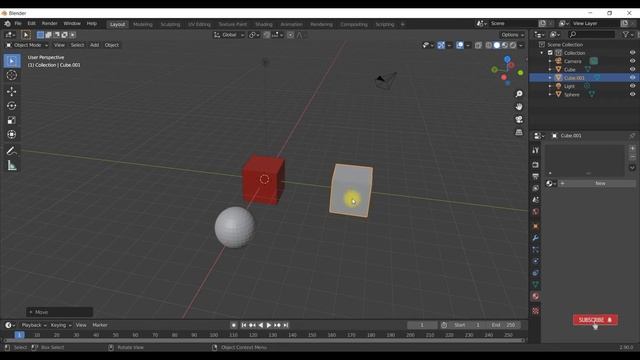Open the Object Mode dropdown
Viewport: 640px width, 360px height.
click(27, 45)
